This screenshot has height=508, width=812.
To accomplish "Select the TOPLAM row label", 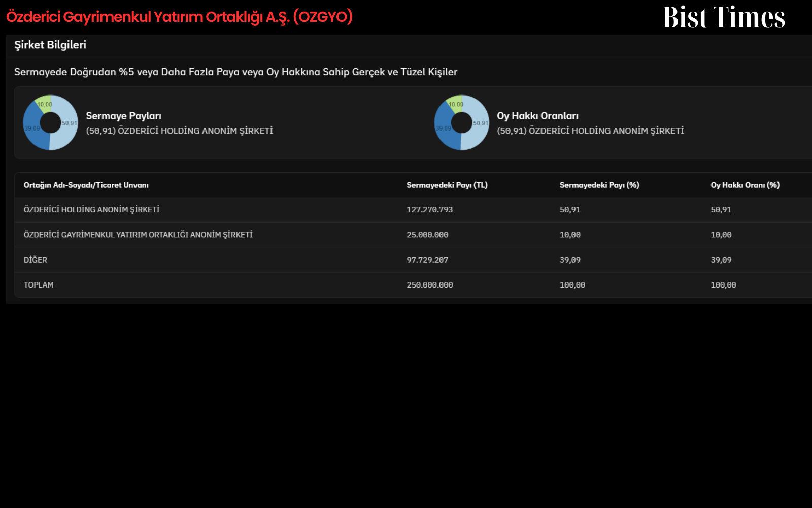I will coord(39,285).
